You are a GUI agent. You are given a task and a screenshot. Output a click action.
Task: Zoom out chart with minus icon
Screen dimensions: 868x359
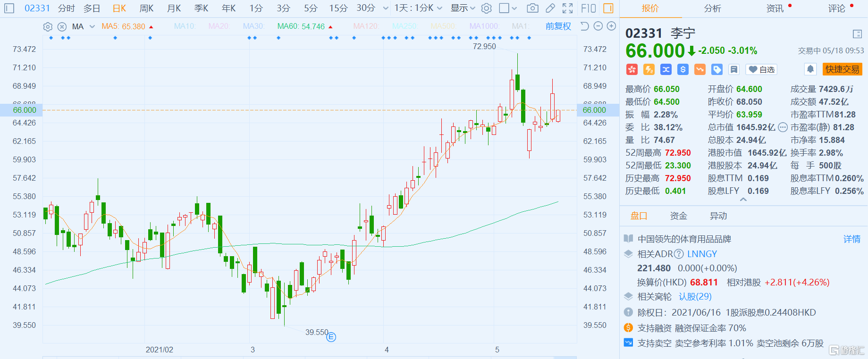(598, 26)
